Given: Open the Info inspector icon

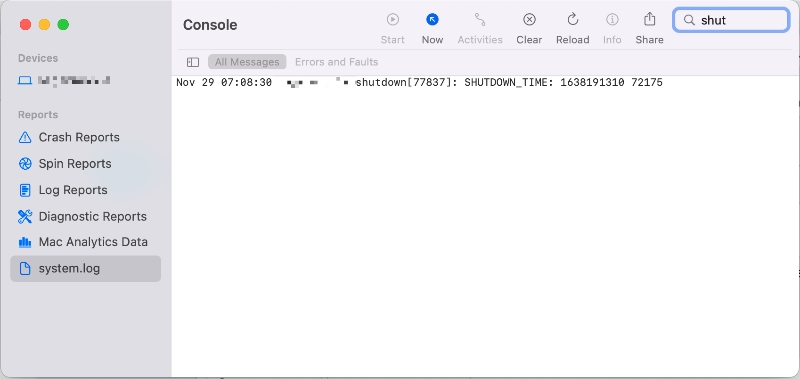Looking at the screenshot, I should (612, 20).
